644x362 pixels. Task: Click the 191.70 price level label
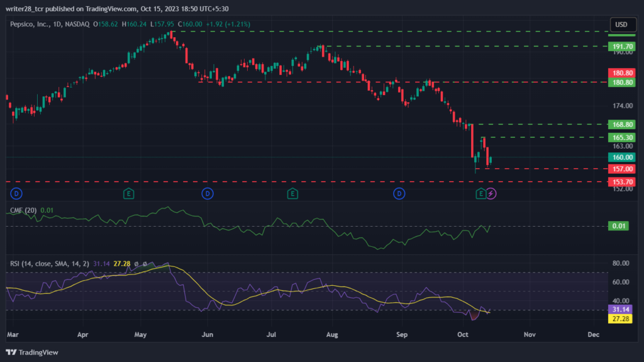622,47
